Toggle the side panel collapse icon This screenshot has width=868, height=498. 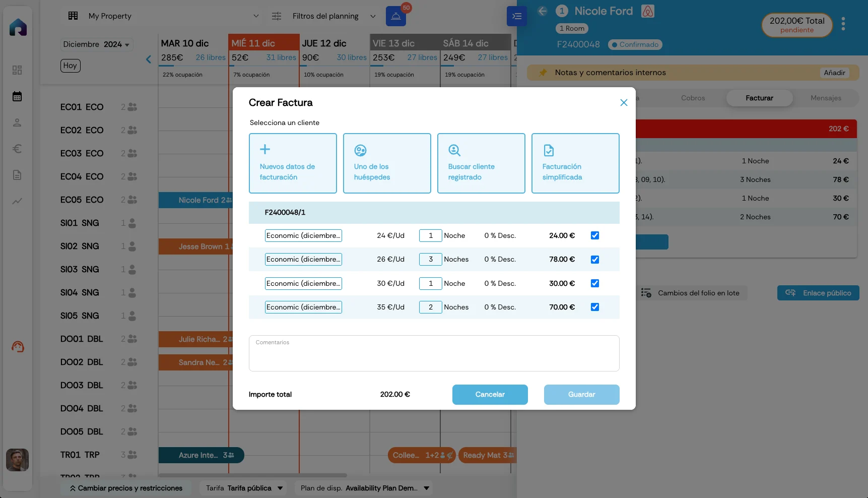click(517, 16)
